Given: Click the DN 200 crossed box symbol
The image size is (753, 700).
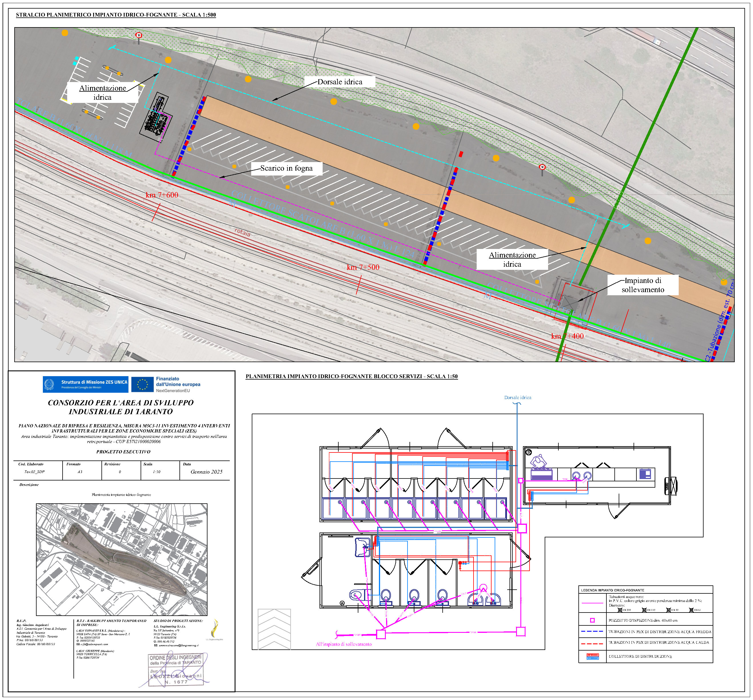Looking at the screenshot, I should (x=620, y=610).
